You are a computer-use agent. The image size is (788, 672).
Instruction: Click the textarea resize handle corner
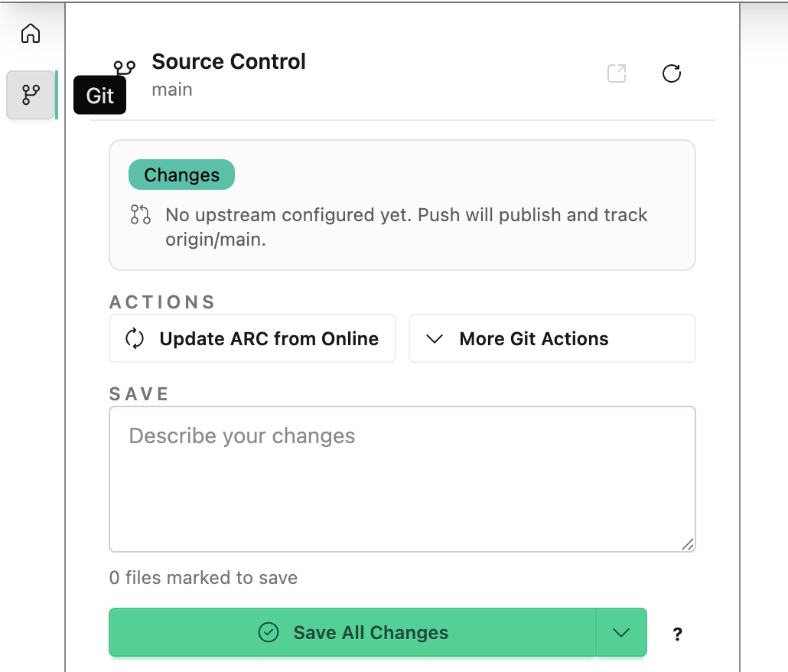click(688, 544)
